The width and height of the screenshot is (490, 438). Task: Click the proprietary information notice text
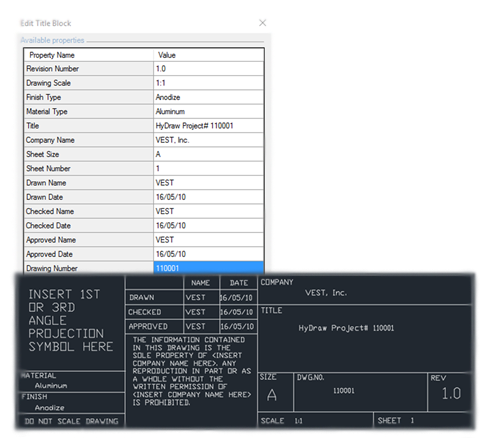click(192, 371)
